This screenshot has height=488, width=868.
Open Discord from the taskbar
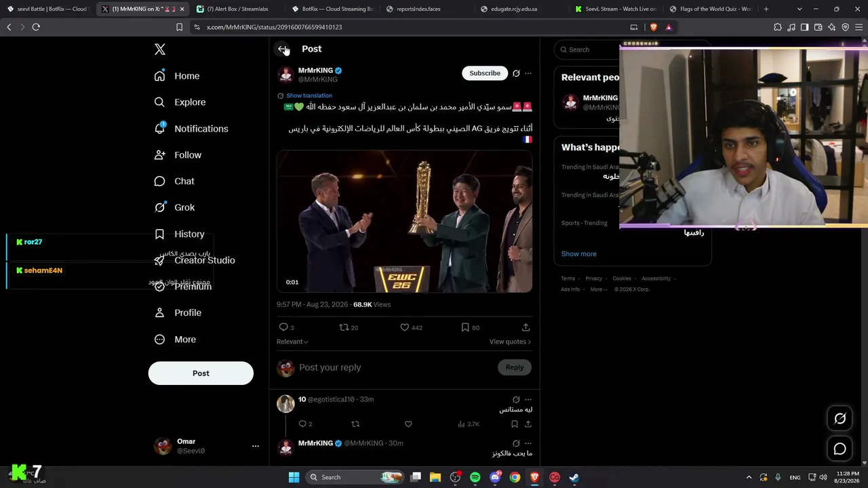(x=495, y=477)
